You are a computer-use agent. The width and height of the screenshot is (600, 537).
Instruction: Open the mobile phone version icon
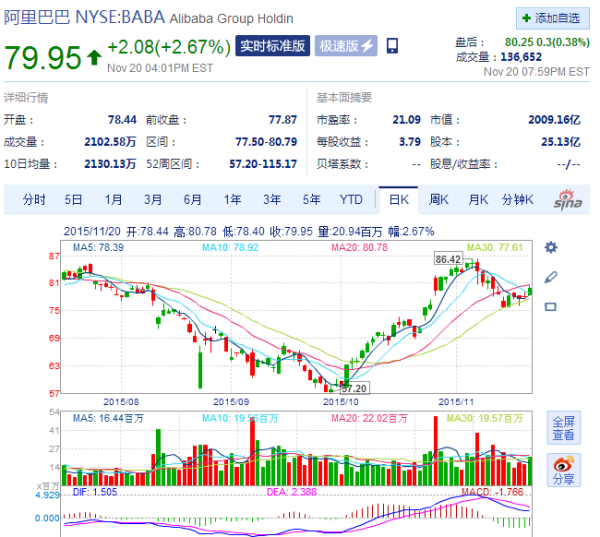click(392, 46)
